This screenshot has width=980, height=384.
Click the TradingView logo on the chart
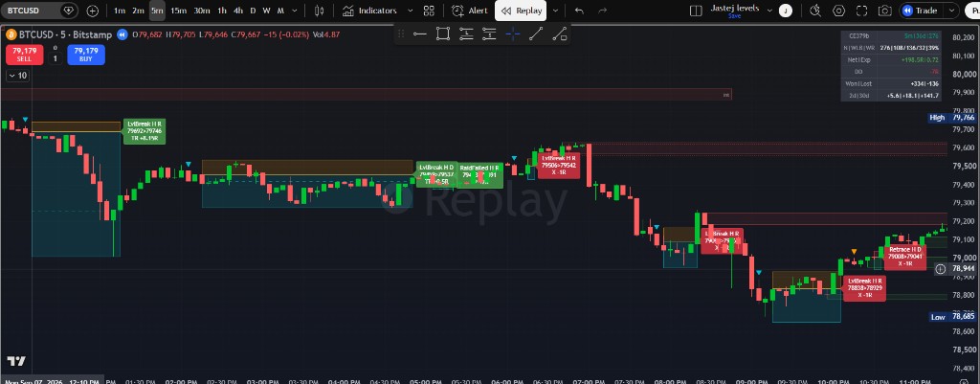[16, 361]
